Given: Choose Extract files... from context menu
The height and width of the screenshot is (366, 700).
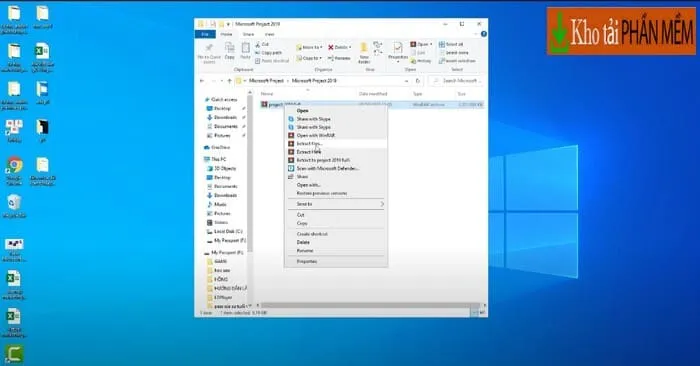Looking at the screenshot, I should click(x=336, y=144).
